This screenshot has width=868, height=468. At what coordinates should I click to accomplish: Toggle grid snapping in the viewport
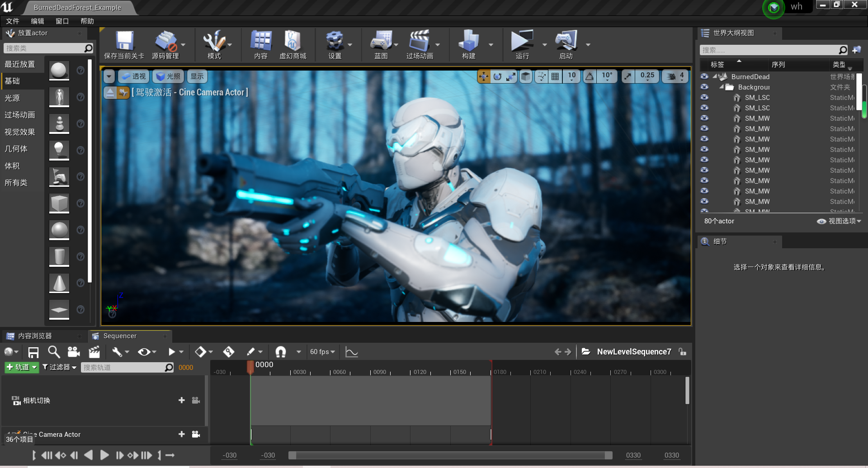[x=555, y=76]
